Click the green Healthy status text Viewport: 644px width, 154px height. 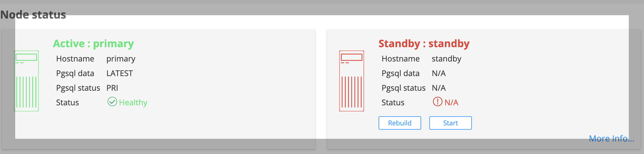click(133, 103)
